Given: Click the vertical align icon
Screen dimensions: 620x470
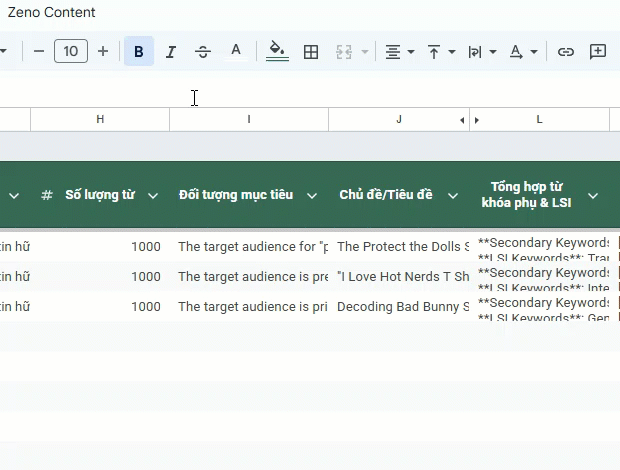Looking at the screenshot, I should 435,51.
